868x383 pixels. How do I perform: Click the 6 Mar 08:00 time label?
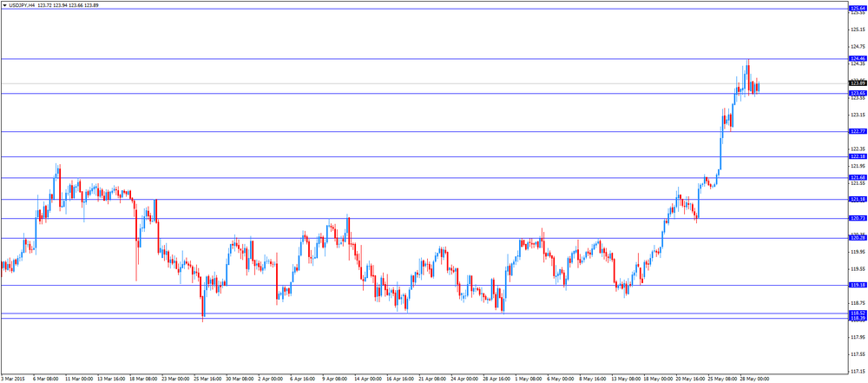45,380
